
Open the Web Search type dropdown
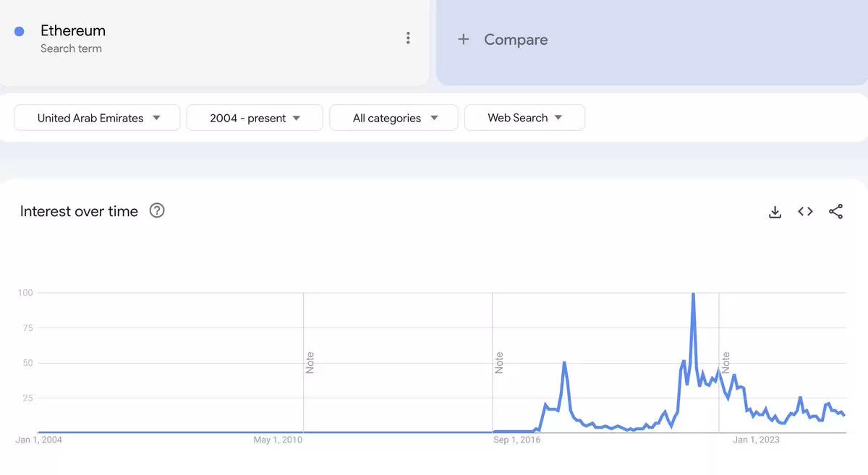[x=524, y=118]
